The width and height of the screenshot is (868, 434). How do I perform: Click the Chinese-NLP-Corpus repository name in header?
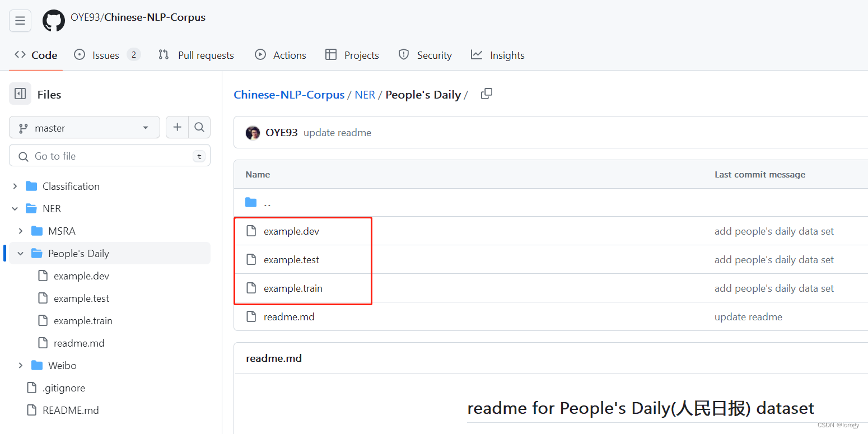pyautogui.click(x=155, y=17)
